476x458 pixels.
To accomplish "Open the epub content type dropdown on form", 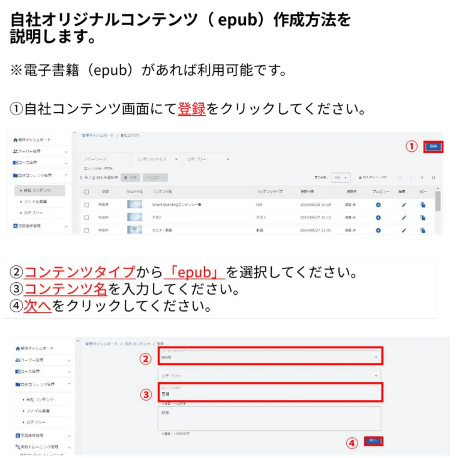I will [x=270, y=356].
